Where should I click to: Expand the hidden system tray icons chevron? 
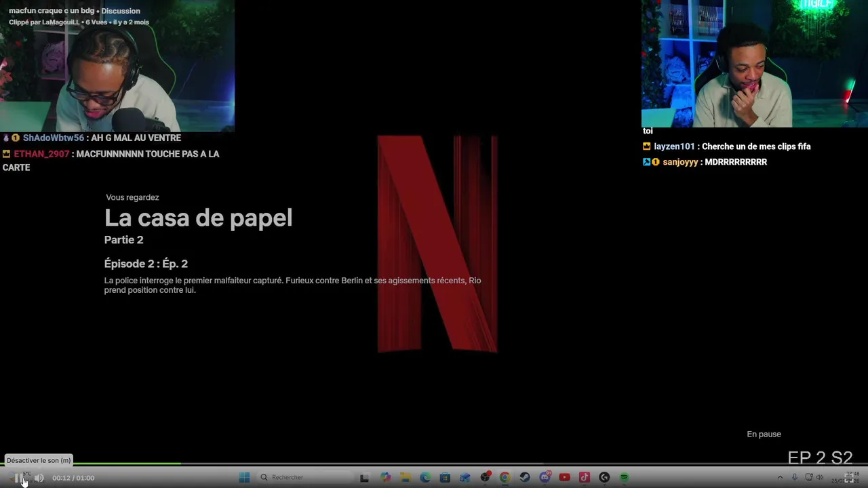[781, 477]
